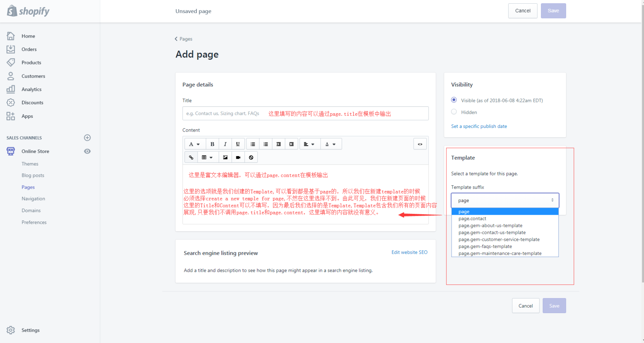The height and width of the screenshot is (343, 644).
Task: Click into the Content editor area
Action: 305,194
